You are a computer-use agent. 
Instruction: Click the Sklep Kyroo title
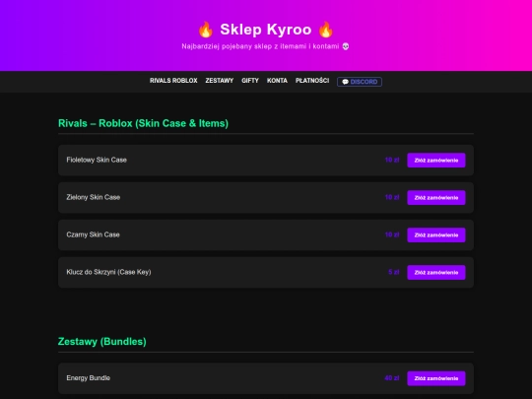(266, 30)
